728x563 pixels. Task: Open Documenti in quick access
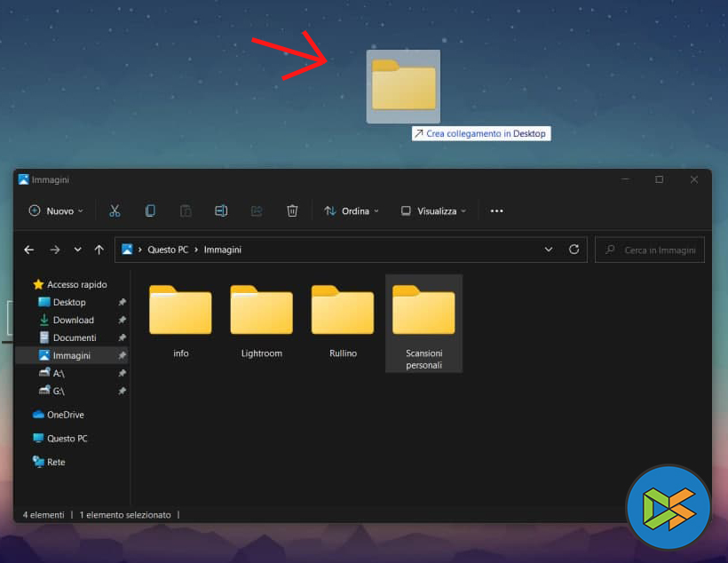75,337
